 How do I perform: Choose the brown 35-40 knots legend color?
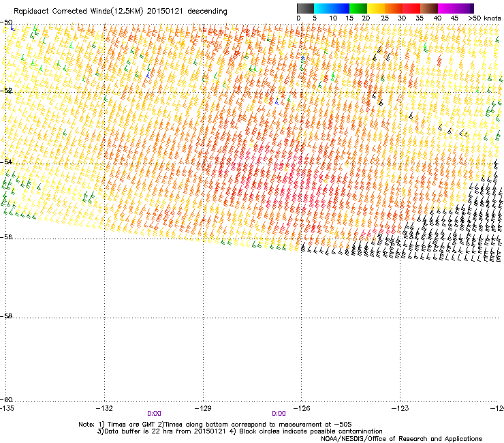pos(429,8)
